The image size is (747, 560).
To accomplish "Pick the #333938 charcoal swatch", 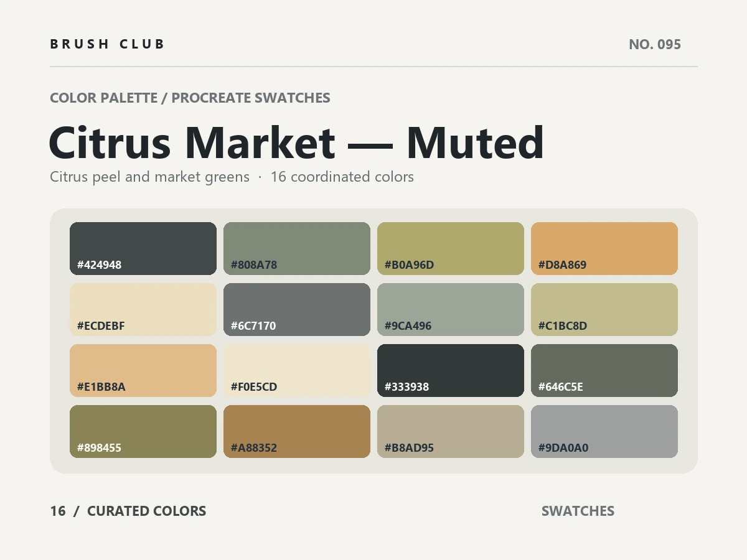I will [x=451, y=370].
